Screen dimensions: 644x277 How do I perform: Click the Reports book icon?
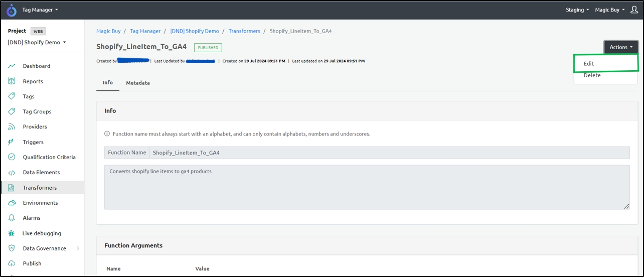pos(12,81)
